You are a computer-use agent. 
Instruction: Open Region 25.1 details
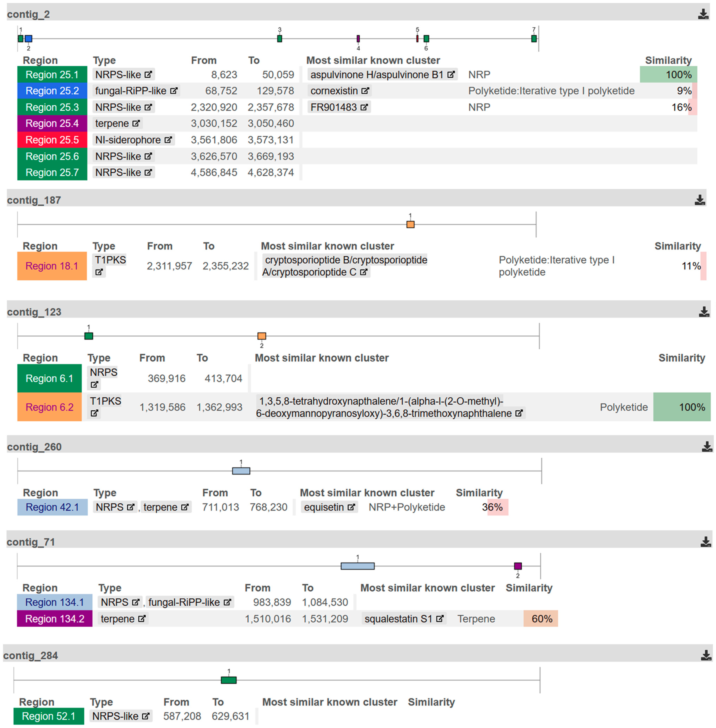[52, 74]
